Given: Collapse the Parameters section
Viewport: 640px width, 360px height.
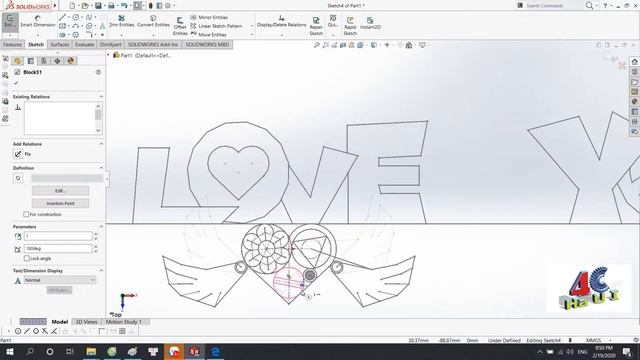Looking at the screenshot, I should (101, 227).
